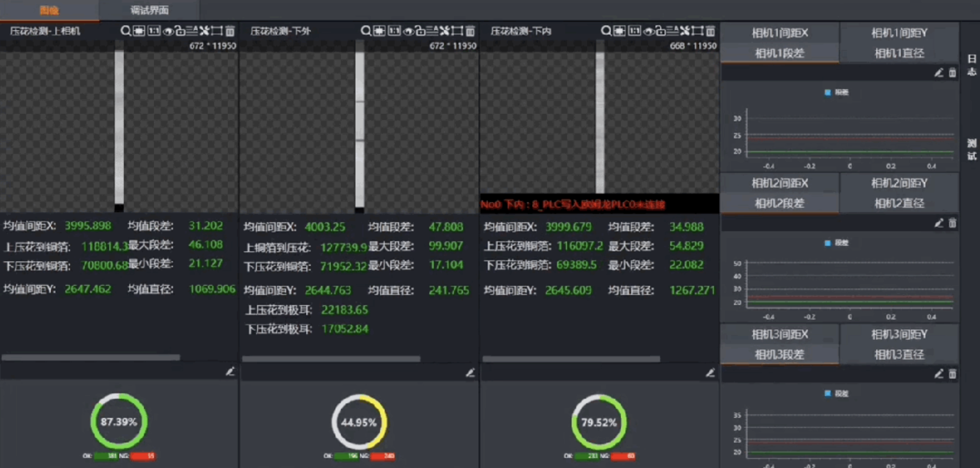Click edit pencil on the 相机1段差 chart
This screenshot has height=468, width=980.
[938, 73]
